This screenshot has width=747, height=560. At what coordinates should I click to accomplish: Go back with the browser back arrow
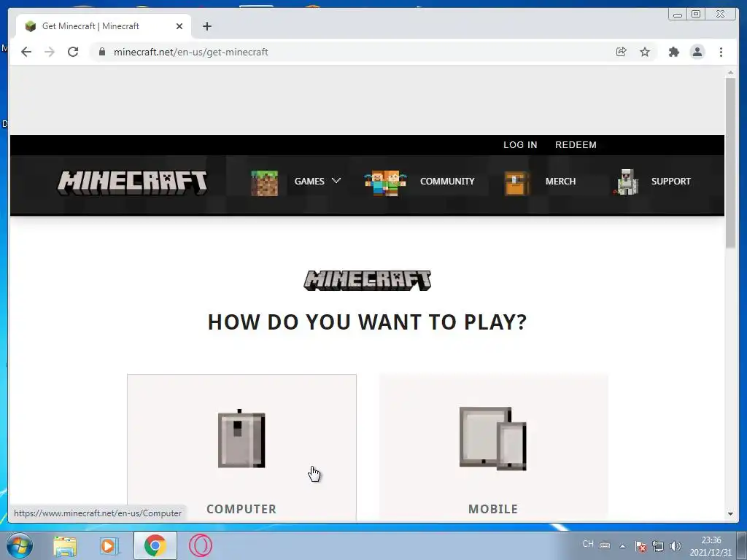tap(26, 52)
